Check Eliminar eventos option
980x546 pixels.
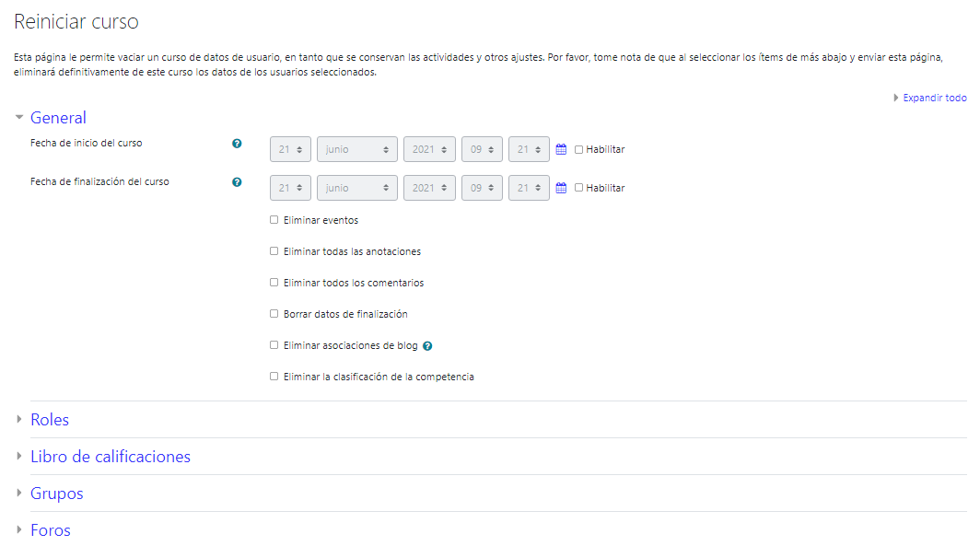(x=274, y=220)
